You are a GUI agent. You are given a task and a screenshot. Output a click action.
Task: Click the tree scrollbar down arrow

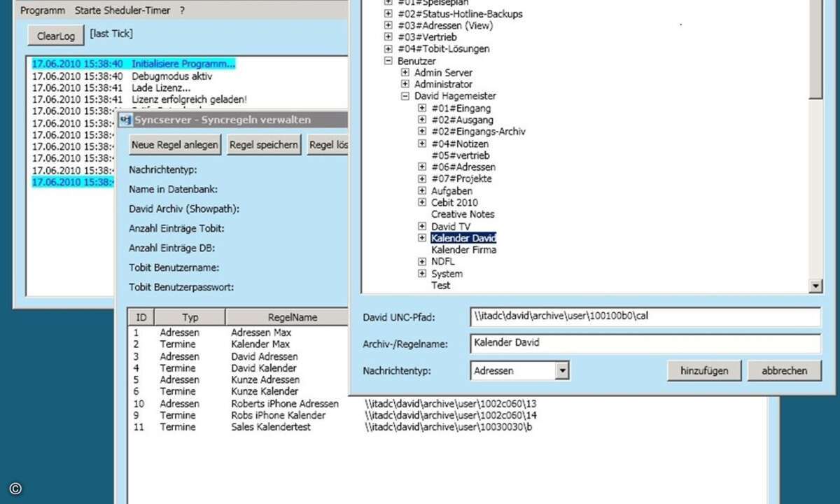point(815,286)
